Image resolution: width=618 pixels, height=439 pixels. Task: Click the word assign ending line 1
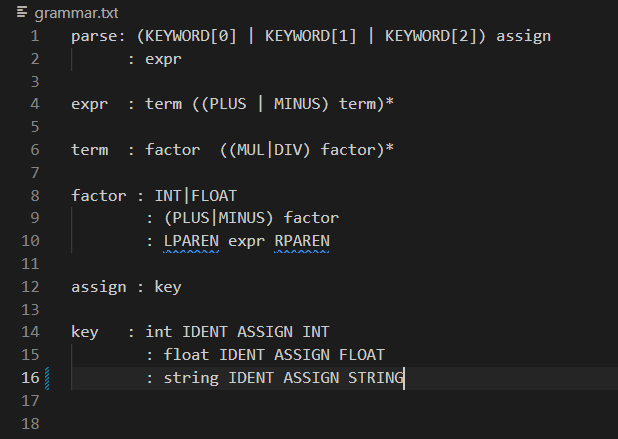(x=523, y=37)
